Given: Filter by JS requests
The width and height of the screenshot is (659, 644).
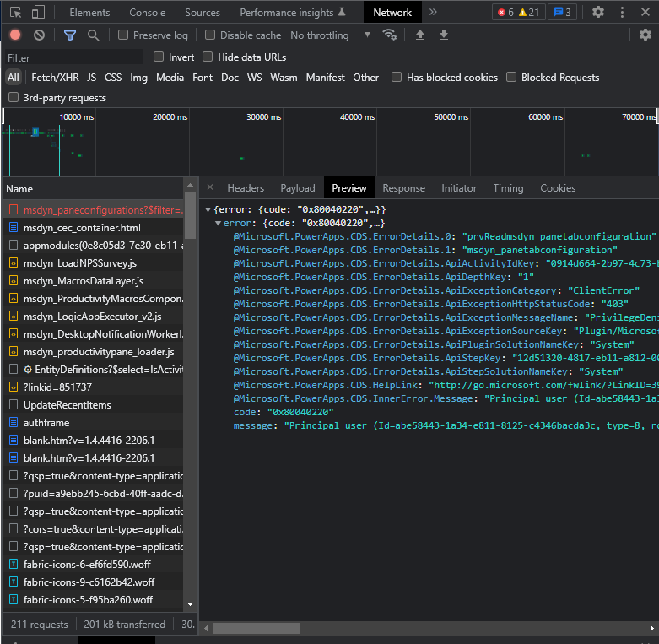Looking at the screenshot, I should pos(92,78).
